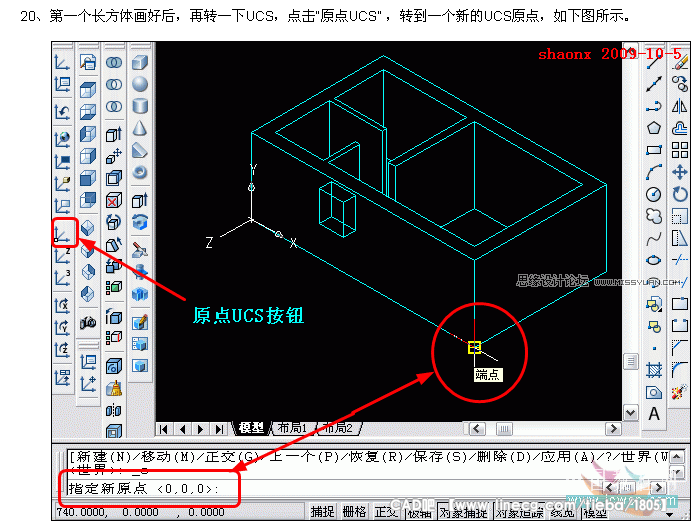The image size is (696, 522).
Task: Select the Revision Cloud tool
Action: tap(654, 216)
